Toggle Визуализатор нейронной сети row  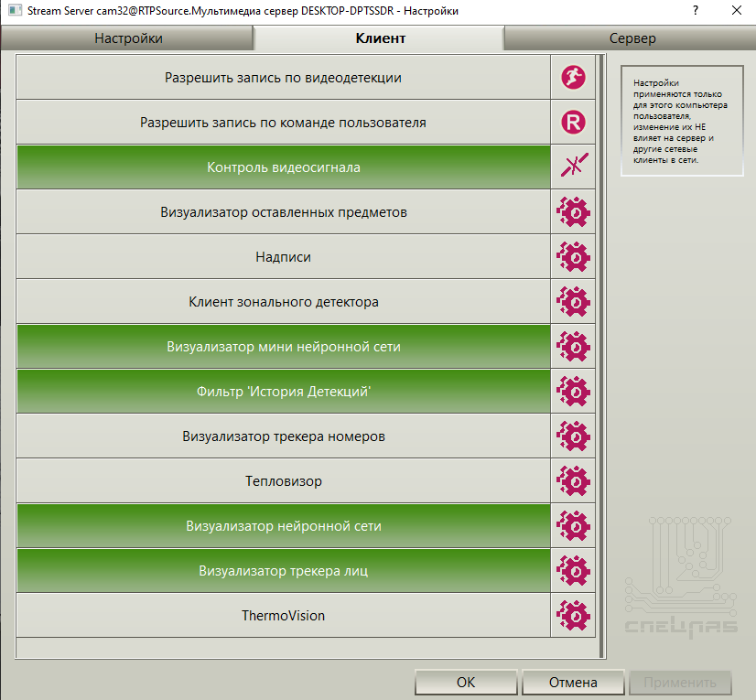[284, 525]
